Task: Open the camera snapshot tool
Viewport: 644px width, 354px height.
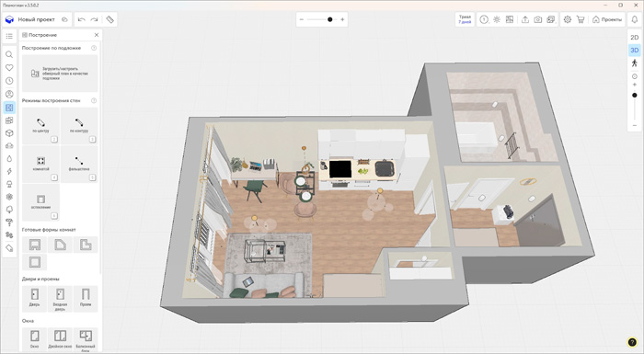Action: tap(537, 19)
